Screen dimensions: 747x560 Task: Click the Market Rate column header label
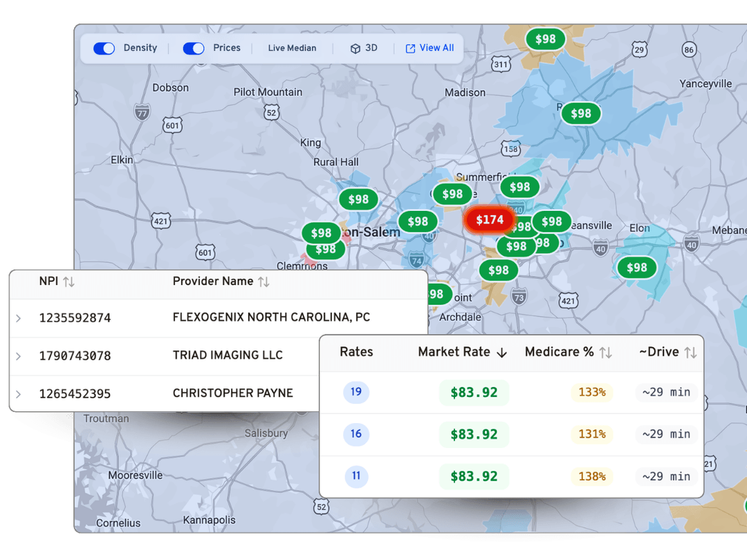click(x=454, y=352)
